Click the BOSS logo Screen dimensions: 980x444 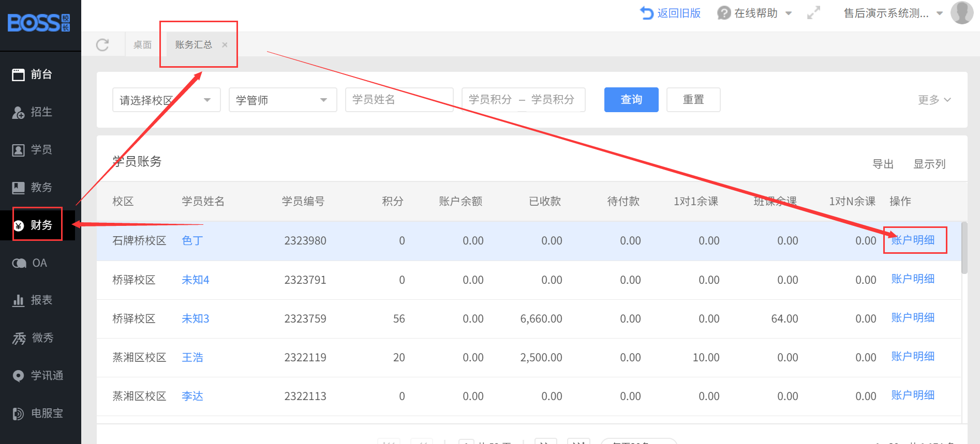(x=39, y=23)
